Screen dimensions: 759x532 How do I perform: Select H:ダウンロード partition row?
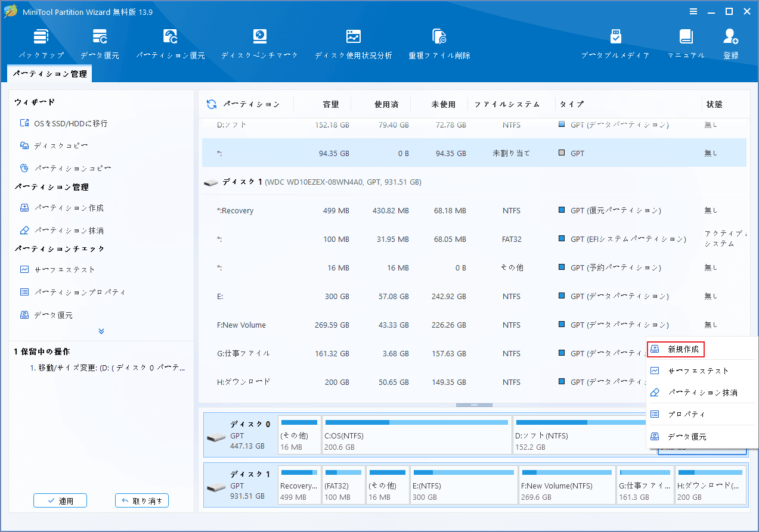click(425, 382)
